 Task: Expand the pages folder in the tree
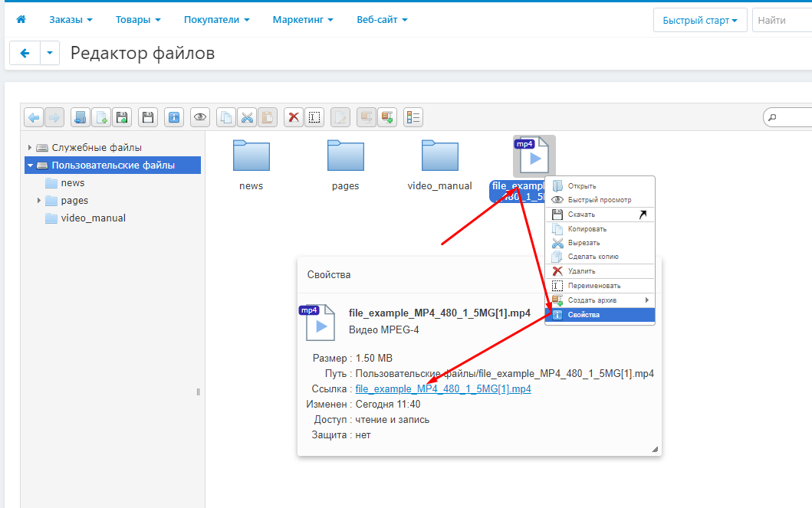pos(39,200)
